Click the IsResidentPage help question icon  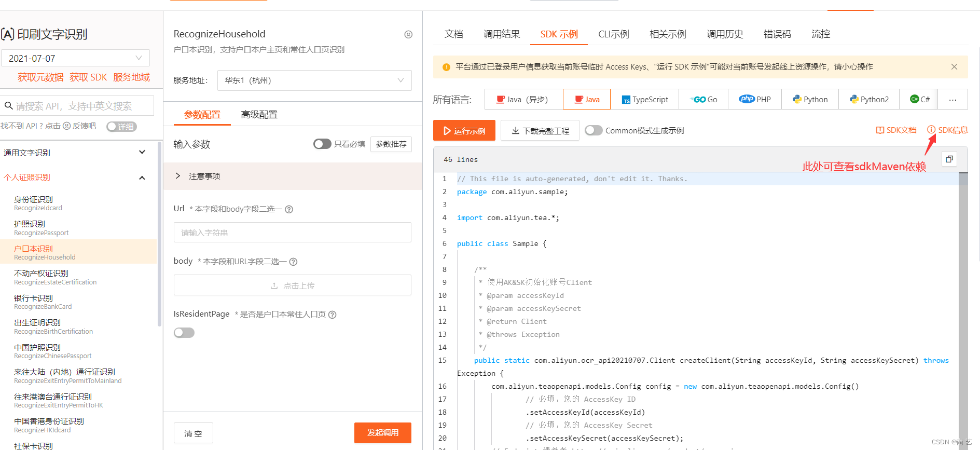point(333,315)
